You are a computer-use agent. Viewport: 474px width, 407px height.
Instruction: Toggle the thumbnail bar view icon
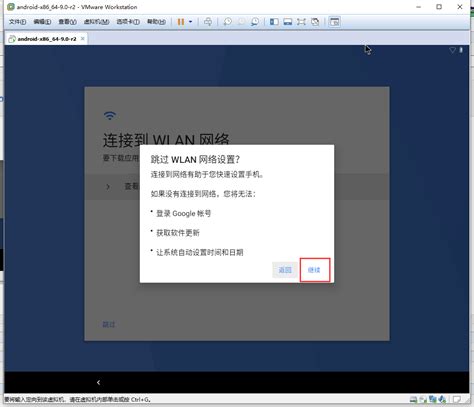pos(288,22)
